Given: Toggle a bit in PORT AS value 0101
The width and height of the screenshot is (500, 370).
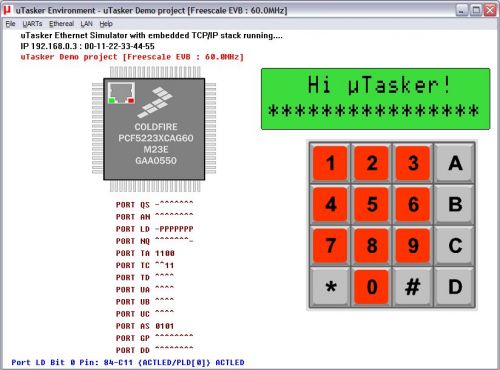Looking at the screenshot, I should tap(165, 326).
